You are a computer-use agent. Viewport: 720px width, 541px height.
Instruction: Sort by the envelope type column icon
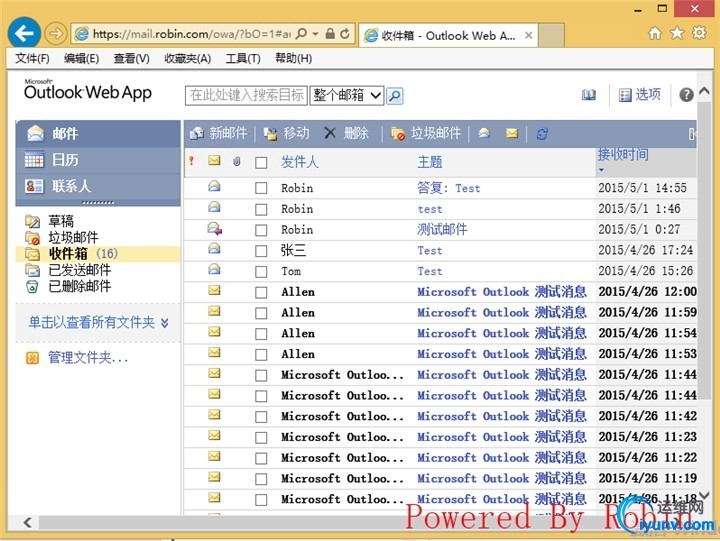[x=214, y=160]
